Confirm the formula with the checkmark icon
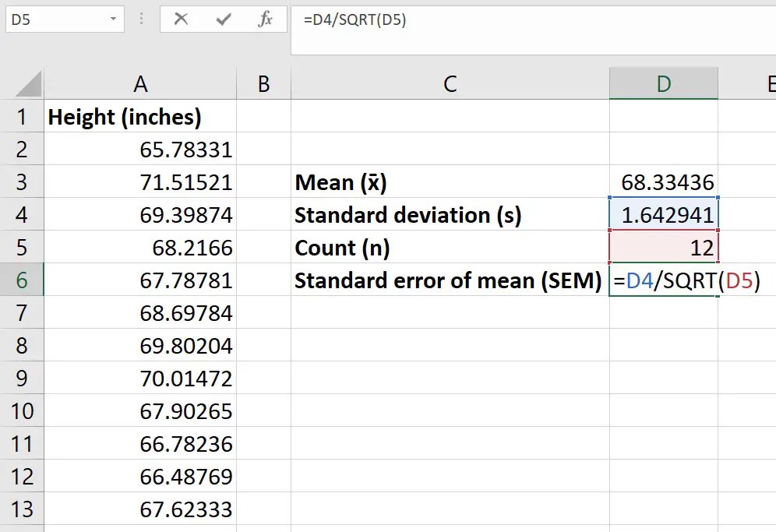The width and height of the screenshot is (776, 532). [223, 19]
